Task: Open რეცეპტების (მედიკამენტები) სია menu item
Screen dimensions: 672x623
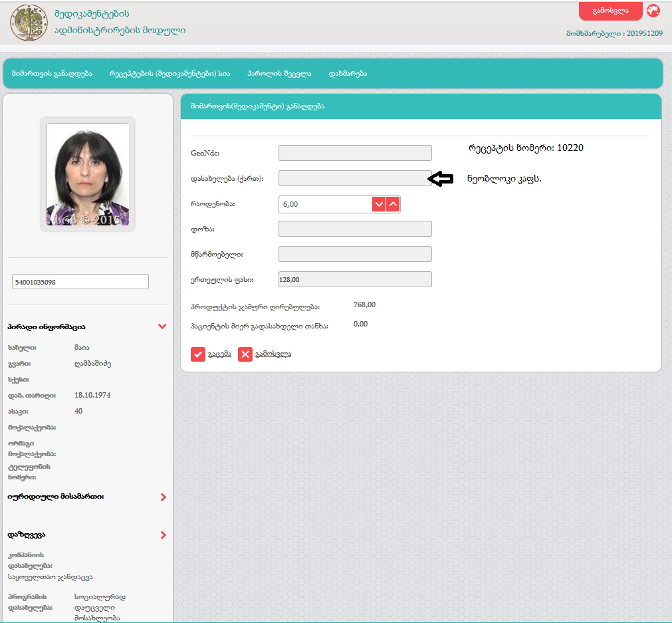Action: pyautogui.click(x=169, y=74)
